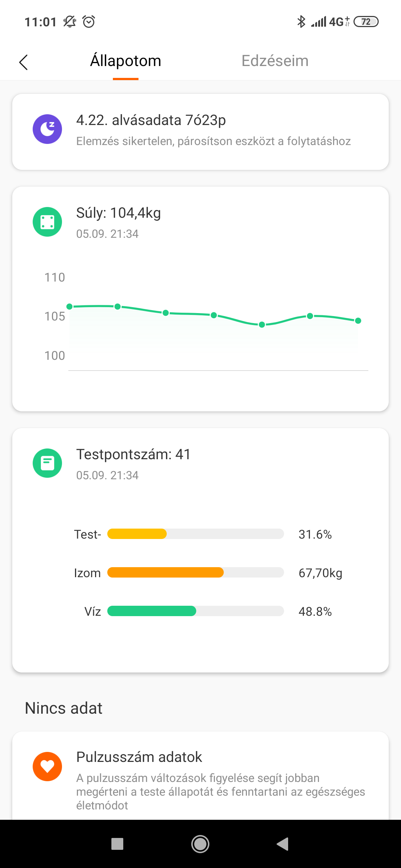Open the Testpontszám: 41 title
This screenshot has height=868, width=401.
[x=133, y=454]
